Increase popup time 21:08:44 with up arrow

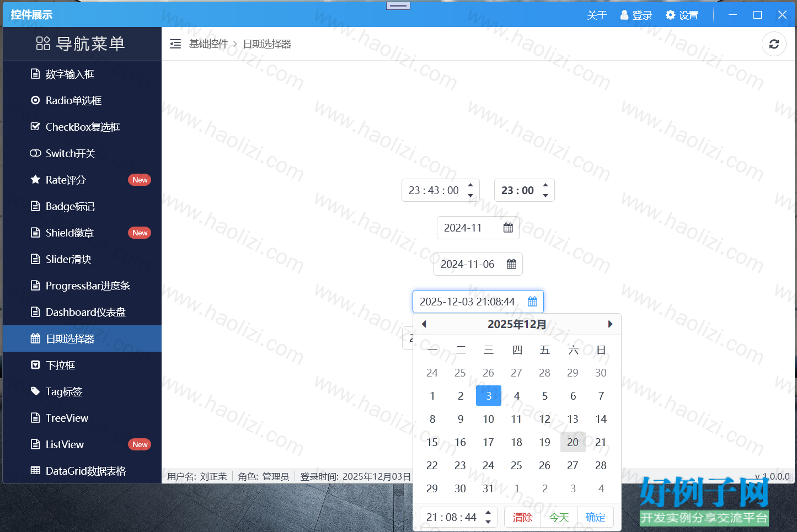point(488,513)
